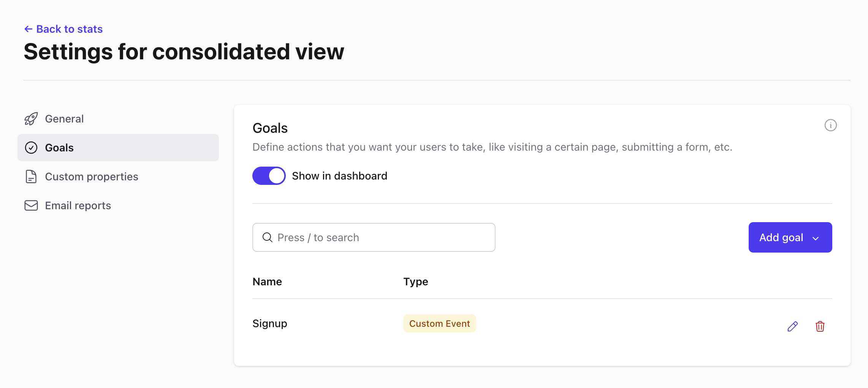Click the Add goal button
Viewport: 868px width, 388px height.
pos(781,237)
